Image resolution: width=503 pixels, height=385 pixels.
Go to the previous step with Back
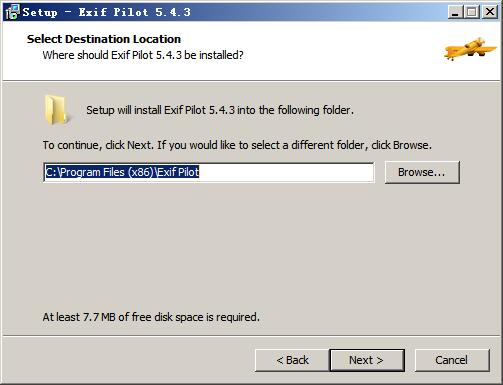pos(292,360)
